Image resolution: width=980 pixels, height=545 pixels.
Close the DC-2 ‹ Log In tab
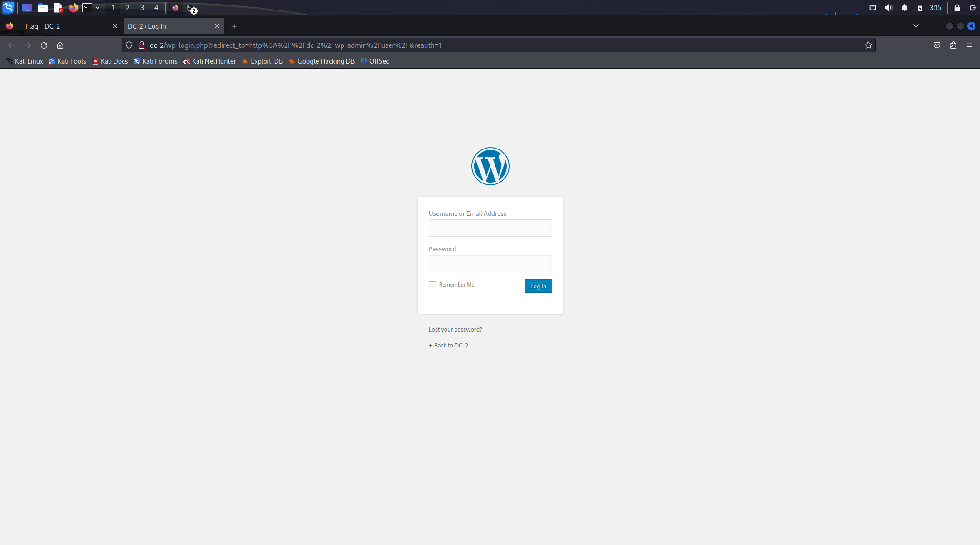coord(217,26)
